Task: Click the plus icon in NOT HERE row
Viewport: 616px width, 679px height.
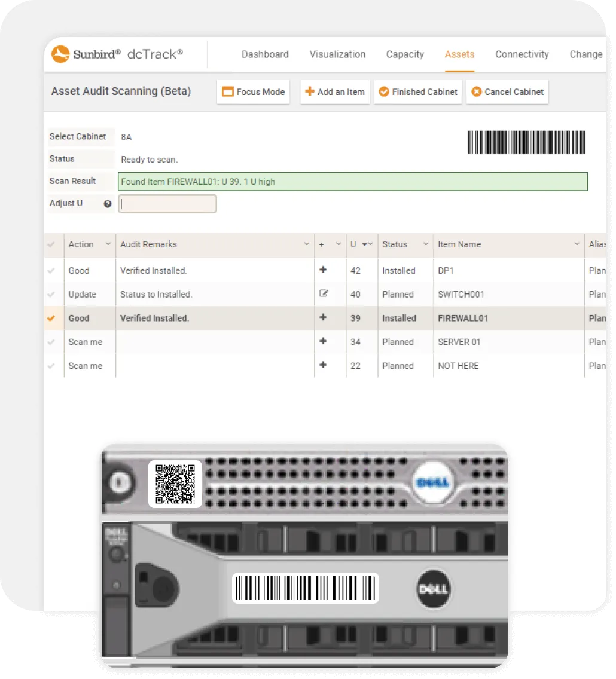Action: 323,365
